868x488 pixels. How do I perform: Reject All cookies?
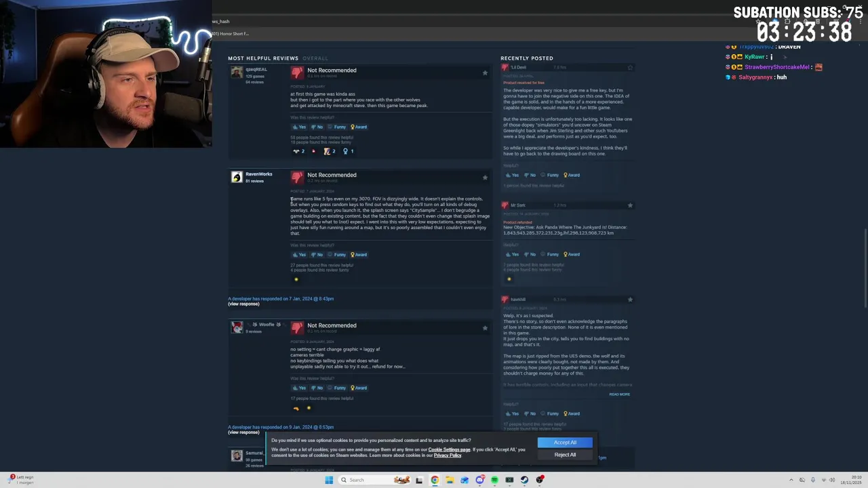point(565,455)
